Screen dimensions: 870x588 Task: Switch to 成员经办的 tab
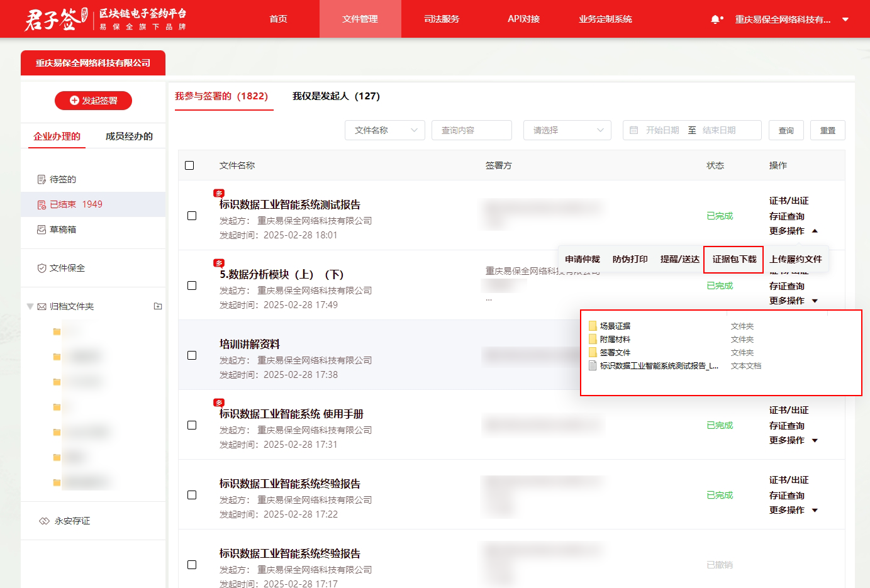click(129, 136)
